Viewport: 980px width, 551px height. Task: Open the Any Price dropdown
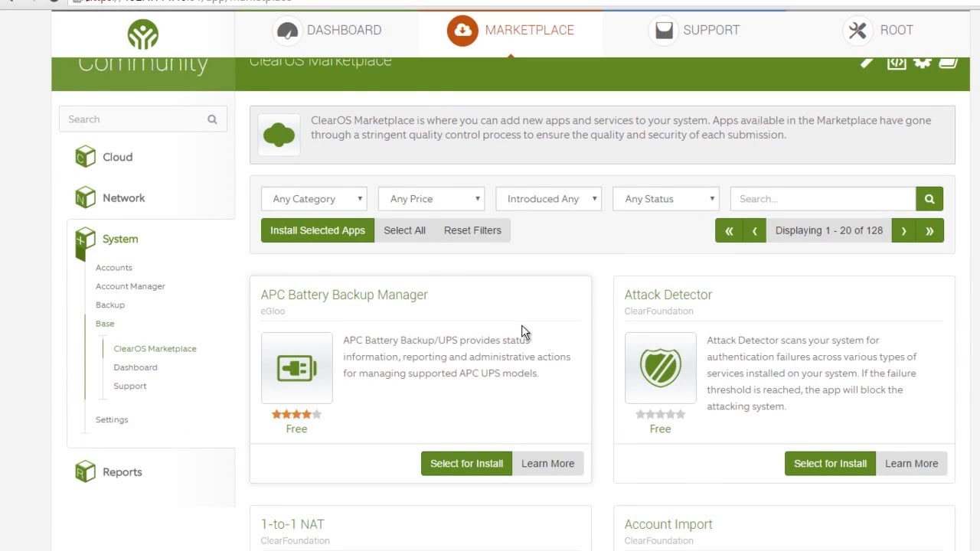[x=432, y=199]
